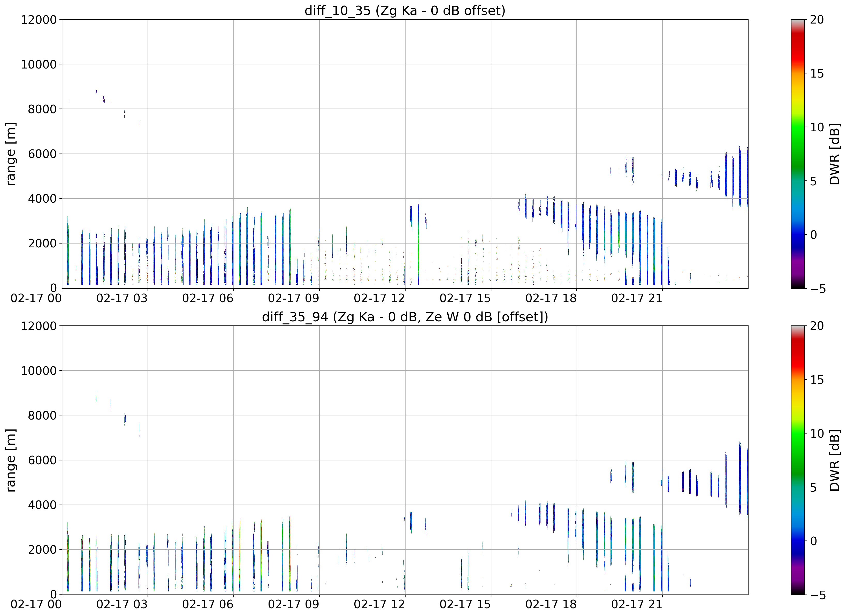Click "02-17 15" x-tick under diff_35_94 plot
The width and height of the screenshot is (847, 616).
[x=465, y=604]
